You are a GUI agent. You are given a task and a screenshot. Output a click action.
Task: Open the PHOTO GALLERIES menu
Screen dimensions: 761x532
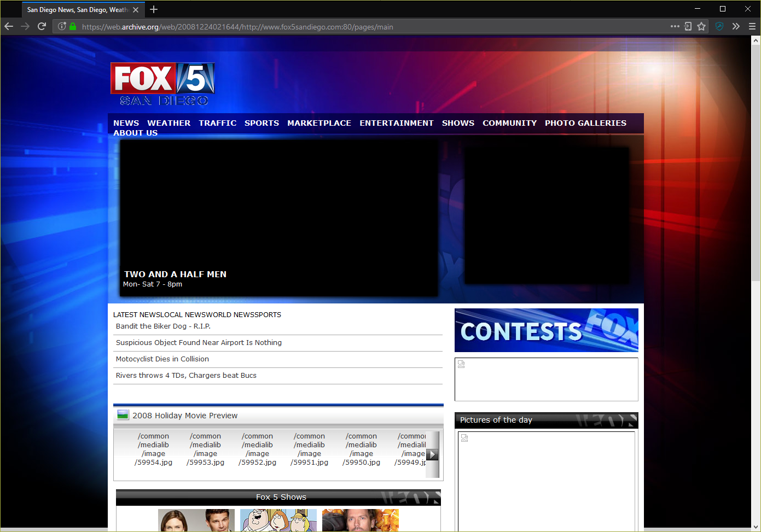coord(586,123)
